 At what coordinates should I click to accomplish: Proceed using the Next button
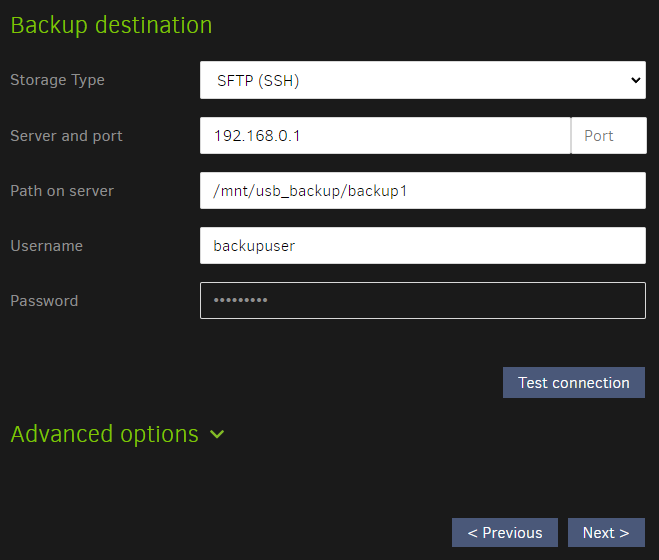[x=606, y=533]
